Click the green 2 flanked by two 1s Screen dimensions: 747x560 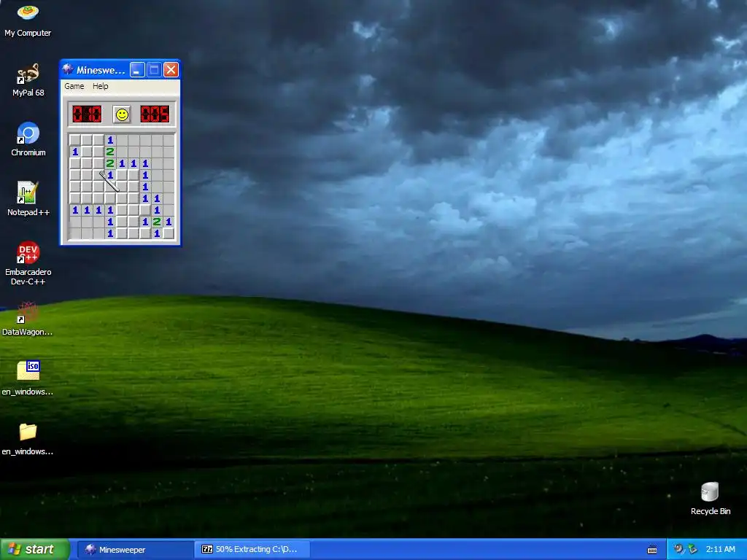tap(157, 222)
